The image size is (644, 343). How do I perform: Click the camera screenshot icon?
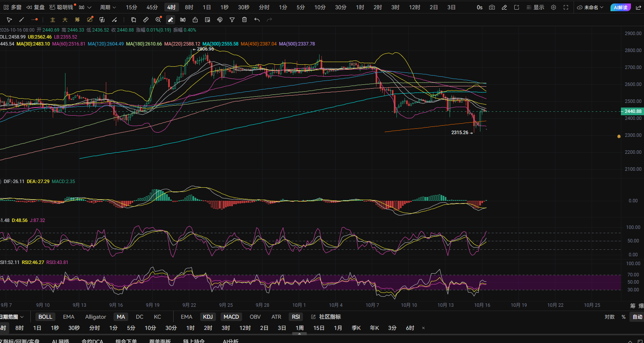pos(492,7)
